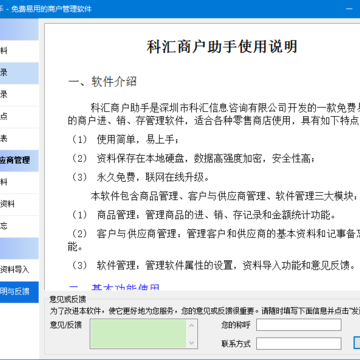Click the green 意见/反馈 text area
The image size is (360, 360).
coord(138,334)
